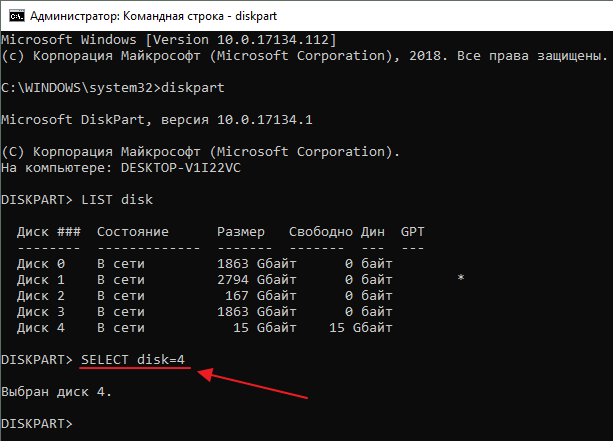
Task: Click the 'LIST disk' command text
Action: (117, 200)
